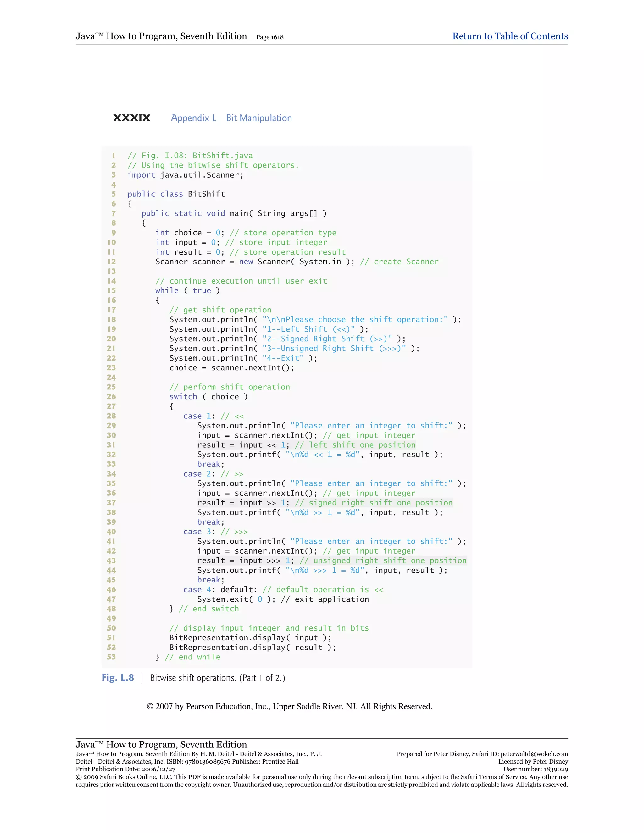Click the 'Fig. L.8' figure label
This screenshot has width=644, height=833.
point(118,677)
